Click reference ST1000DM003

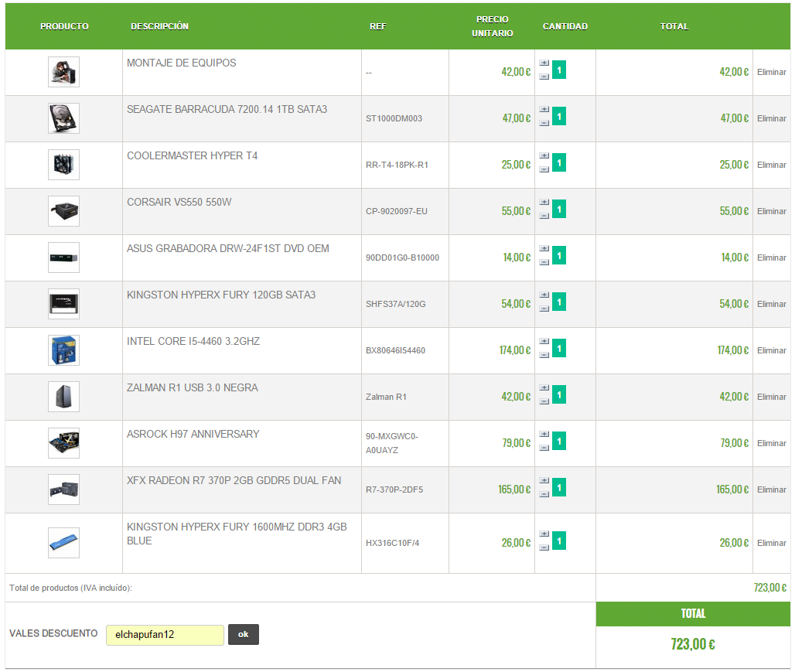tap(394, 118)
